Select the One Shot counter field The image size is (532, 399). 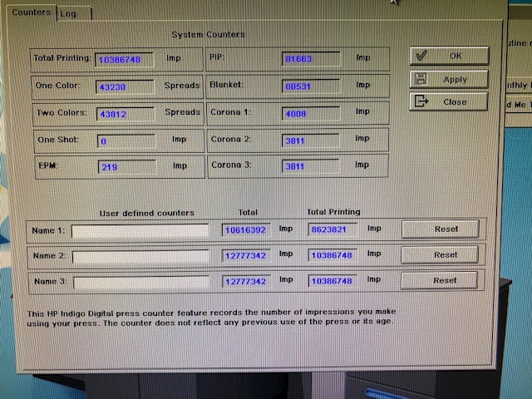point(126,140)
